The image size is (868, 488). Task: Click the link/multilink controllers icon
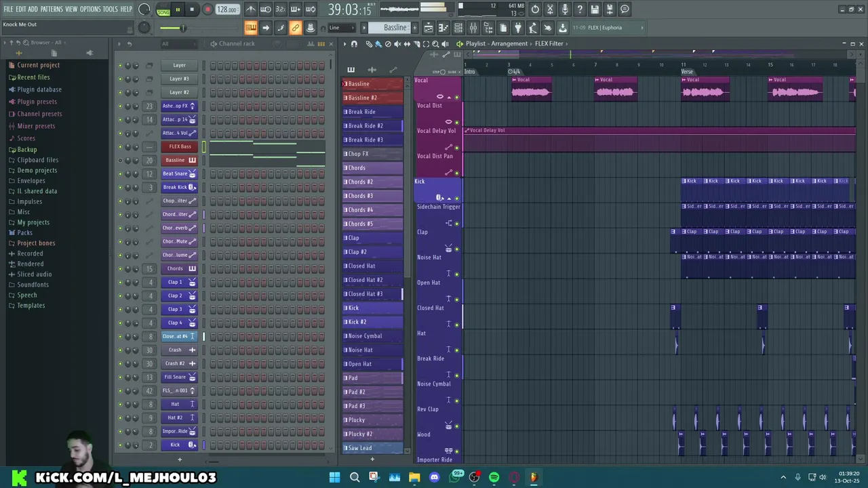click(x=295, y=28)
